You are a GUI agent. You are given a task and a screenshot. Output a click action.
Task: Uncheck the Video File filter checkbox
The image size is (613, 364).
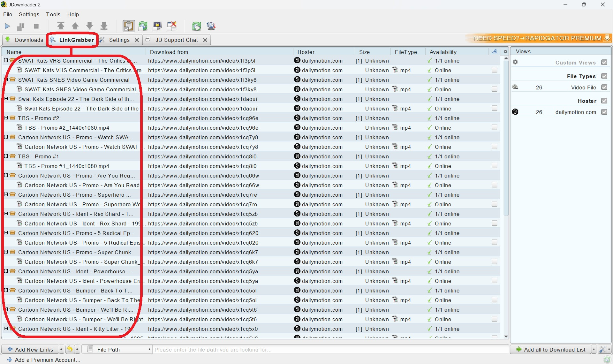pyautogui.click(x=604, y=87)
